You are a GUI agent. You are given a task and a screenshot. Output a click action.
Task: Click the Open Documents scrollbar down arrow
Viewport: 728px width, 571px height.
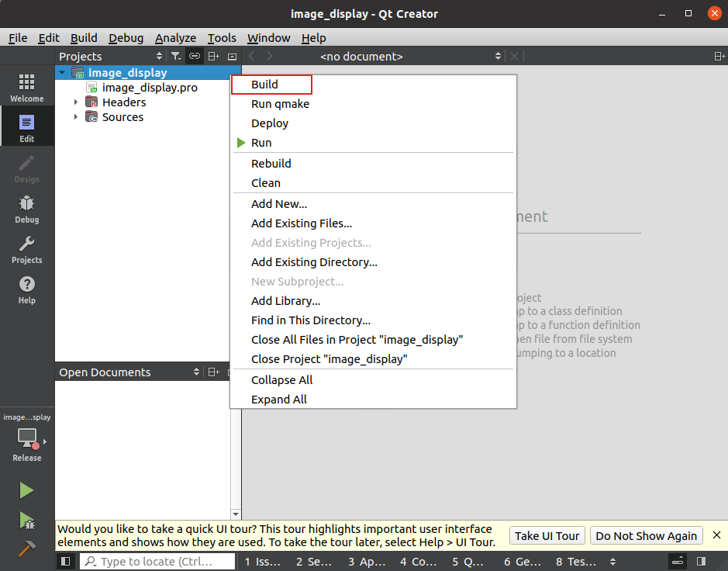point(236,514)
